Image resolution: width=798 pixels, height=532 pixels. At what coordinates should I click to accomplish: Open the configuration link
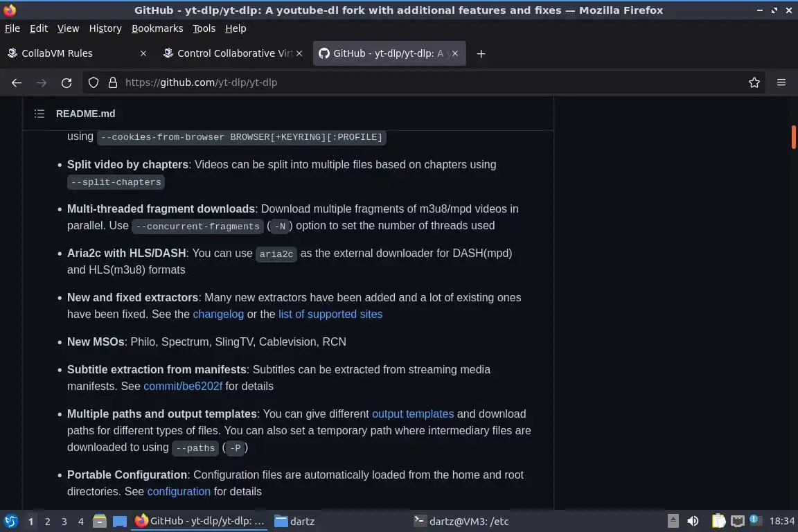179,491
